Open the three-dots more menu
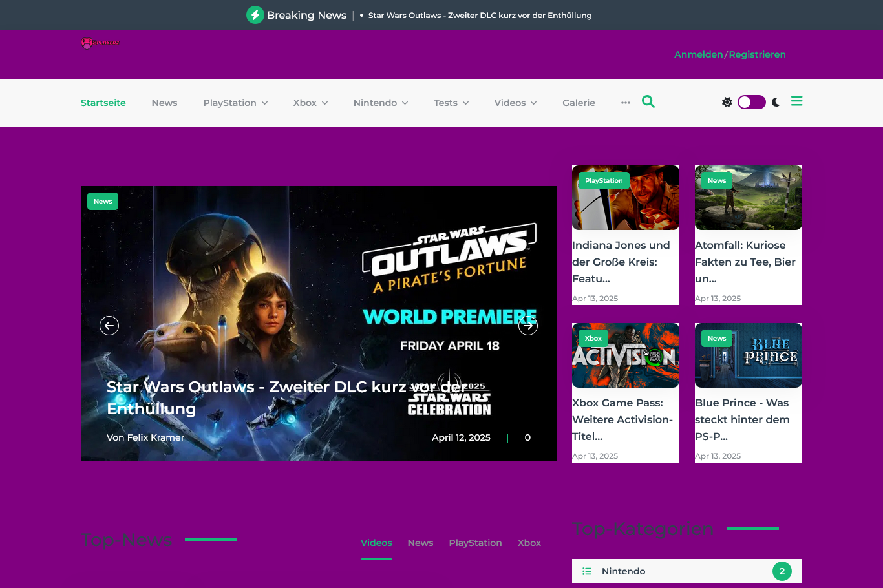 click(625, 103)
